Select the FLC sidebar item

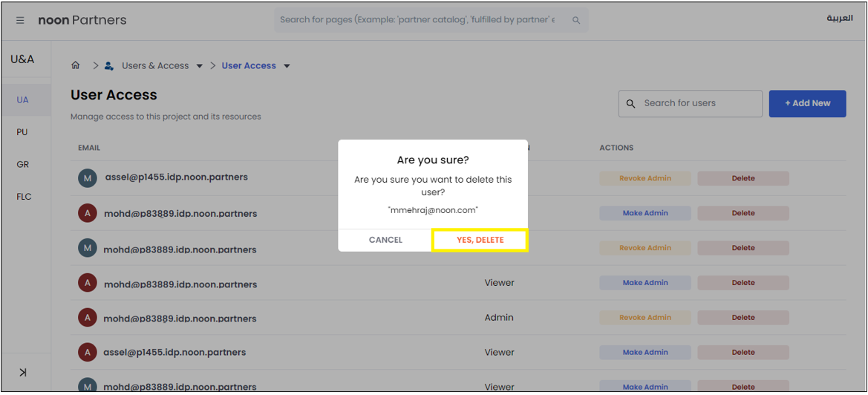coord(24,197)
